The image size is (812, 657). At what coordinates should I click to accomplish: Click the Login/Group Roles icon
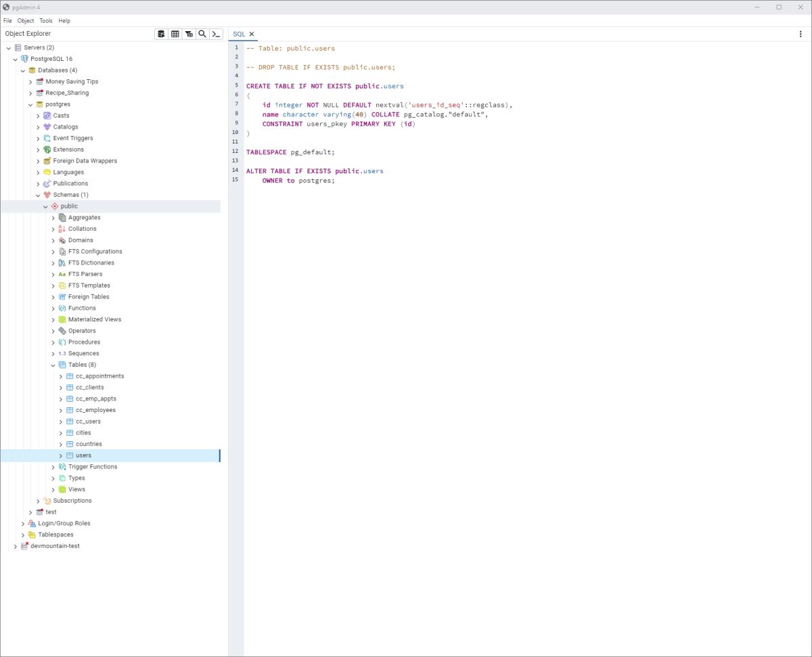pyautogui.click(x=32, y=523)
